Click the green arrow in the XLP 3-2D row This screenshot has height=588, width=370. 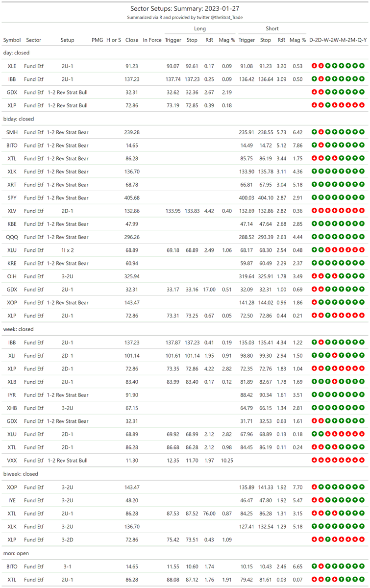[x=328, y=539]
